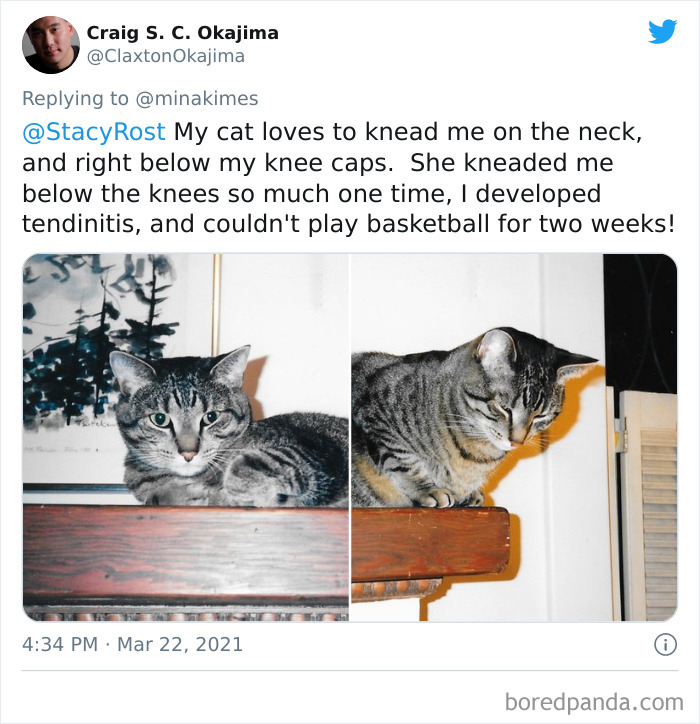This screenshot has height=724, width=700.
Task: Click the @ClaxtonOkajima handle
Action: click(166, 56)
